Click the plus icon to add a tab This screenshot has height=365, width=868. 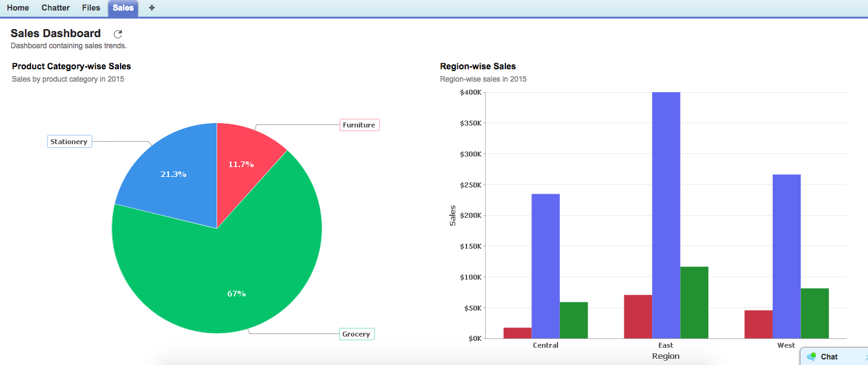coord(152,8)
